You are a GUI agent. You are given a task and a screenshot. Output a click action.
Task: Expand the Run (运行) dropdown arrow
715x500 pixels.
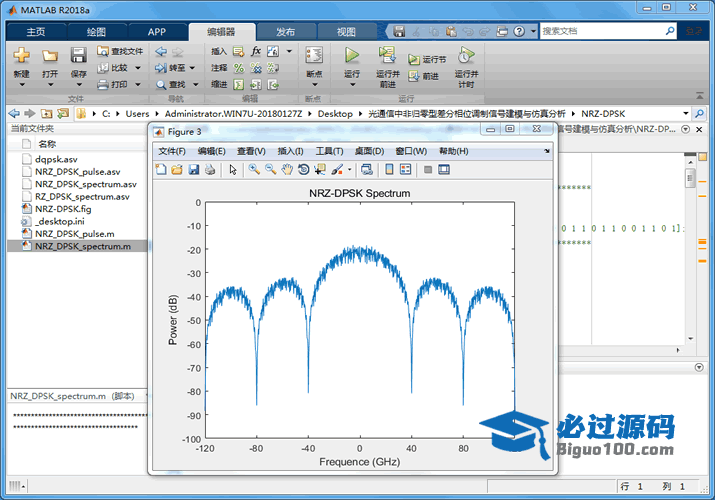coord(352,85)
